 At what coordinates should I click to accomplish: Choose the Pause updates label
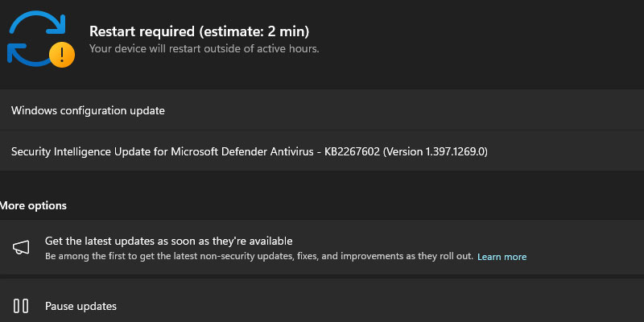(81, 307)
